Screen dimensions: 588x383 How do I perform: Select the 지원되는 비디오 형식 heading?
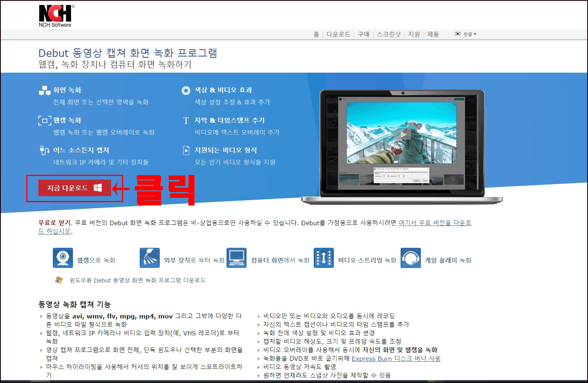[x=226, y=150]
